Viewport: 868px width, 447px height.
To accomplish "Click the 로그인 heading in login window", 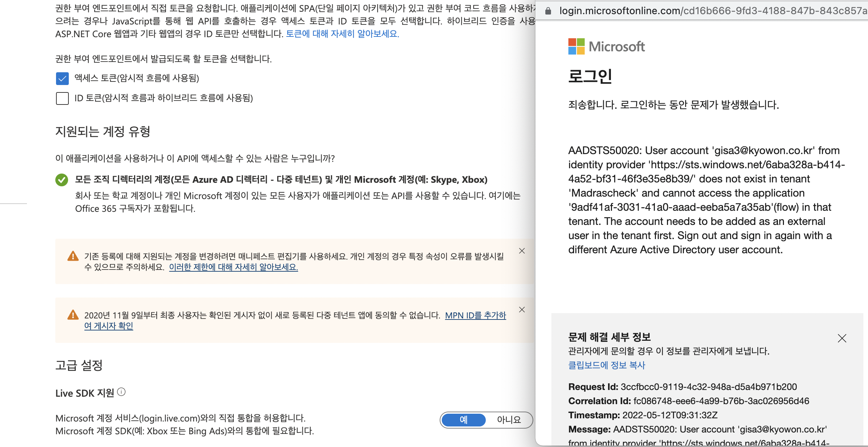I will point(590,76).
